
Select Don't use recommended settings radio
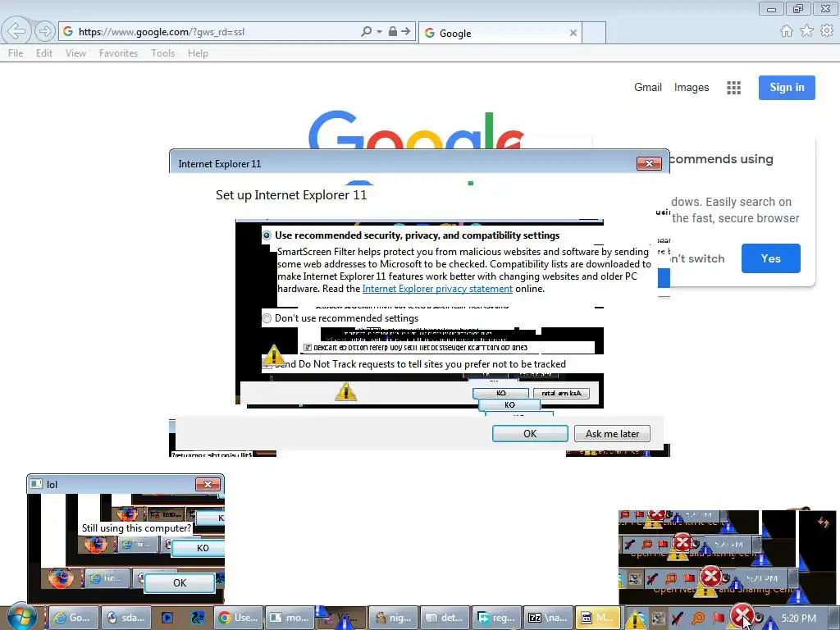(267, 318)
